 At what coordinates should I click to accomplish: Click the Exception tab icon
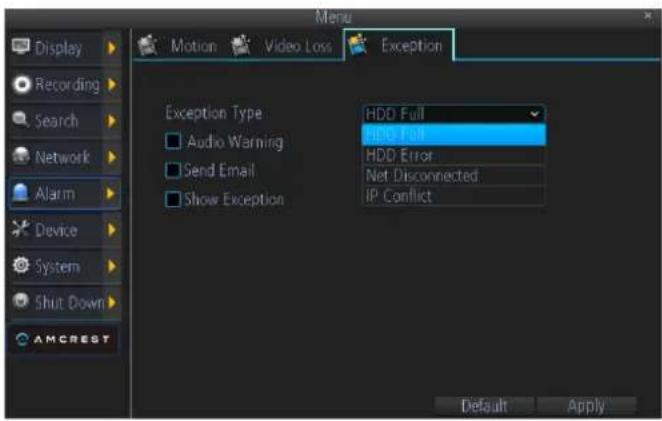[357, 45]
